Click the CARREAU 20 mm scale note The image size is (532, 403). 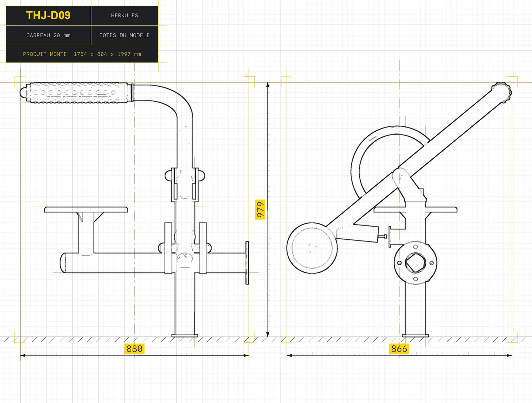click(48, 36)
